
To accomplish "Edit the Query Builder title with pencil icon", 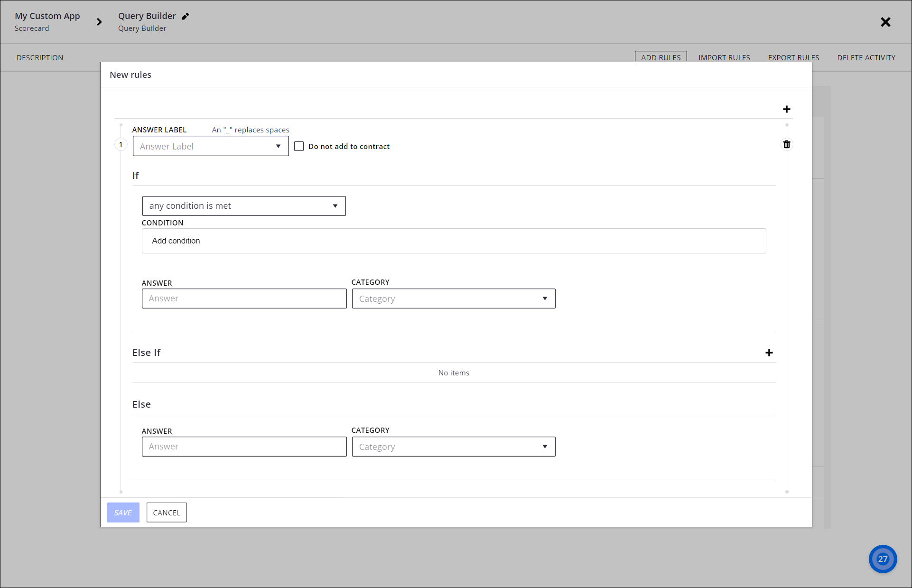I will 185,16.
